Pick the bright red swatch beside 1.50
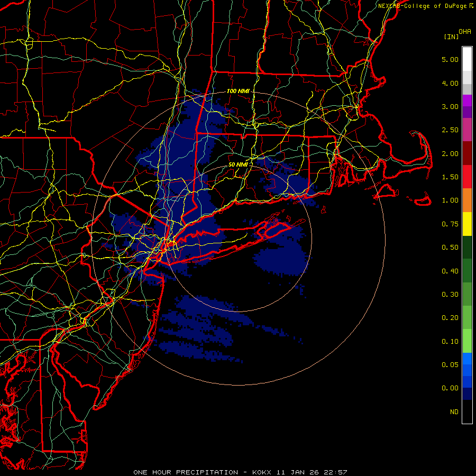Image resolution: width=476 pixels, height=476 pixels. 467,177
